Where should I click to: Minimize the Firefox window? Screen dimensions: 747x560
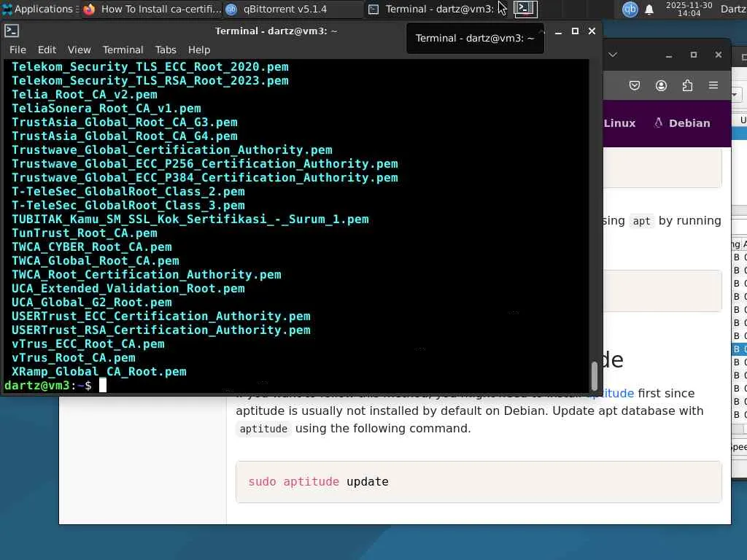click(669, 55)
